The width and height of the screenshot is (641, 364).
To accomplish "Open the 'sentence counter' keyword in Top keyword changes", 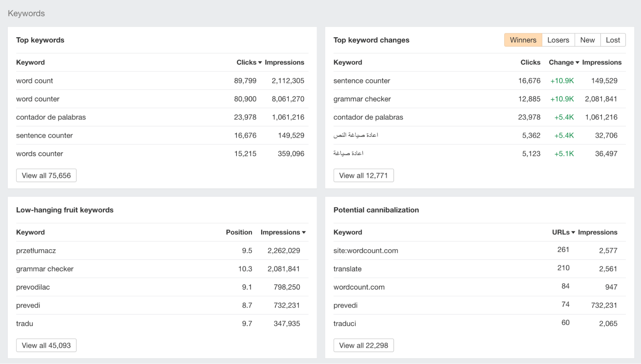I will tap(362, 80).
